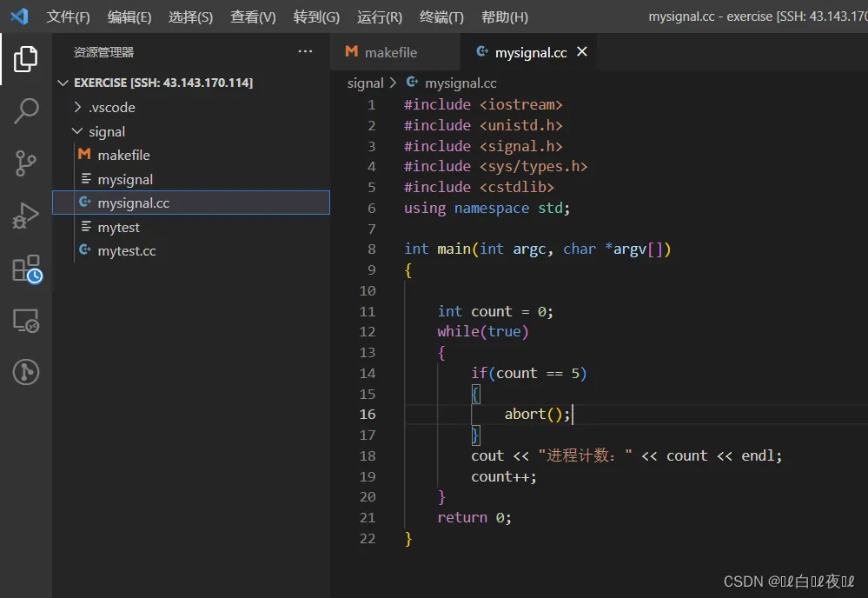The width and height of the screenshot is (868, 598).
Task: Click line number 8 in gutter
Action: pos(372,249)
